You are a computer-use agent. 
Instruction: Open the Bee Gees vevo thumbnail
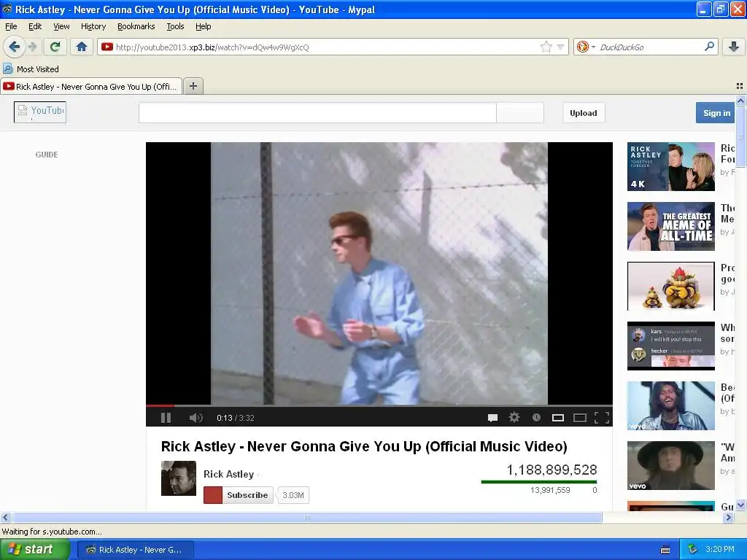tap(671, 405)
